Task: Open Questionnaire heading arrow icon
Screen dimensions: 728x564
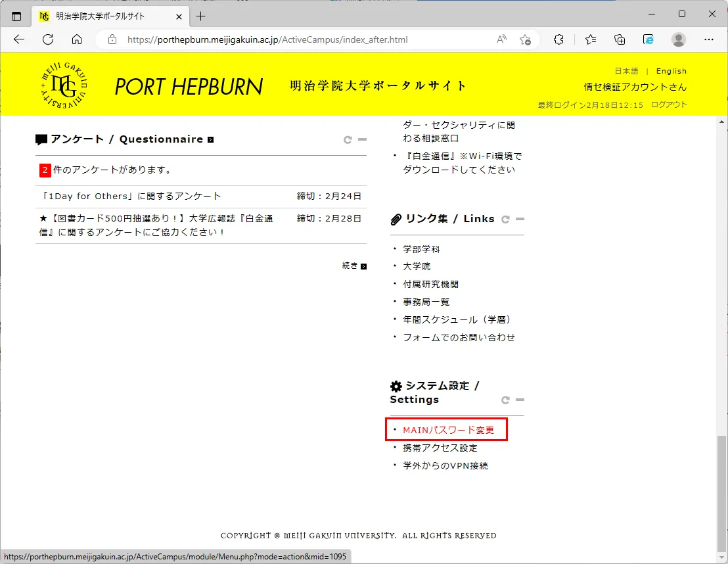Action: click(210, 139)
